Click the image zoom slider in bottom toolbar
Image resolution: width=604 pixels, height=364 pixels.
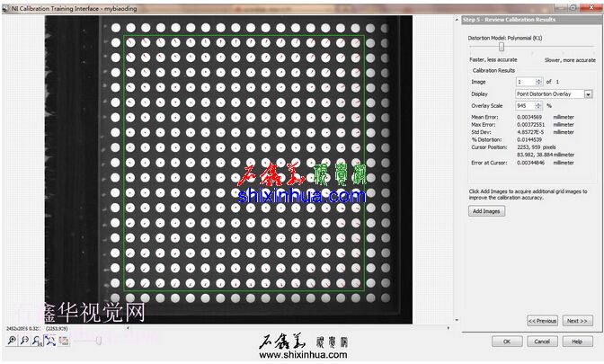[x=97, y=341]
